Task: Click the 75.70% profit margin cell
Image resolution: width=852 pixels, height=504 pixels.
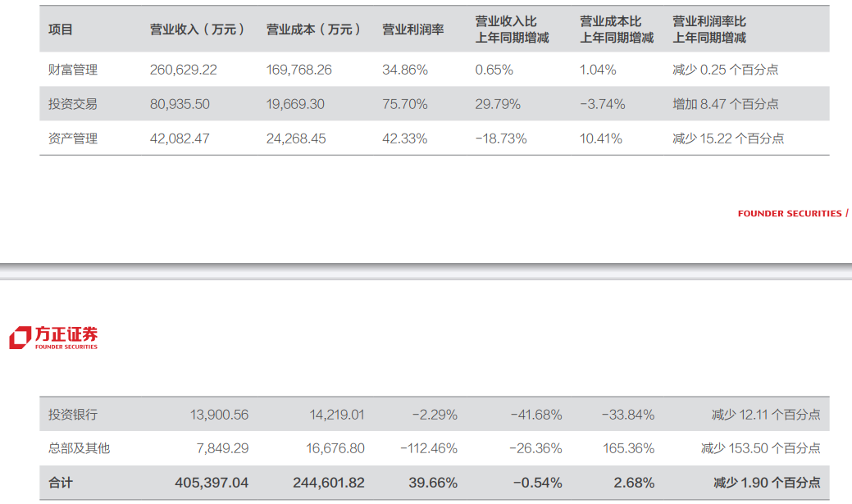Action: (405, 104)
